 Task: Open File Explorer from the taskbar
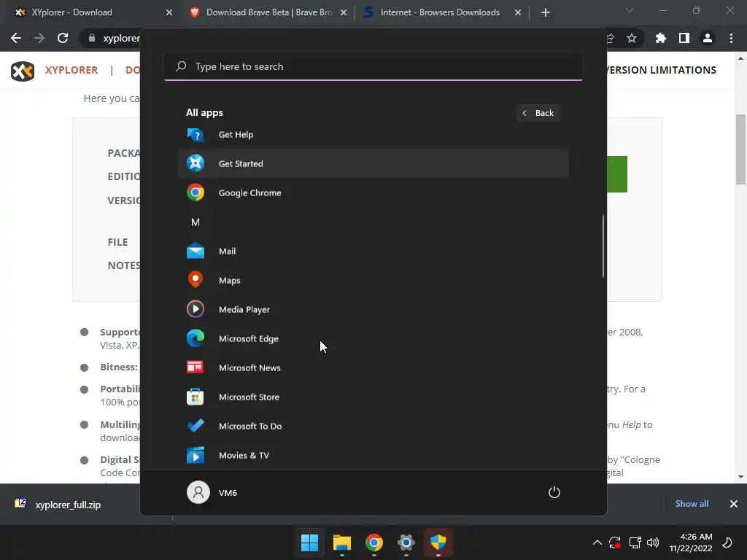(341, 542)
